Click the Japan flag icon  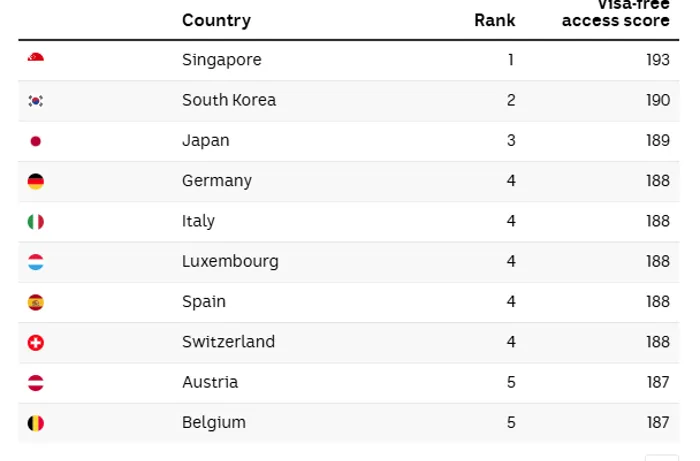click(x=36, y=141)
